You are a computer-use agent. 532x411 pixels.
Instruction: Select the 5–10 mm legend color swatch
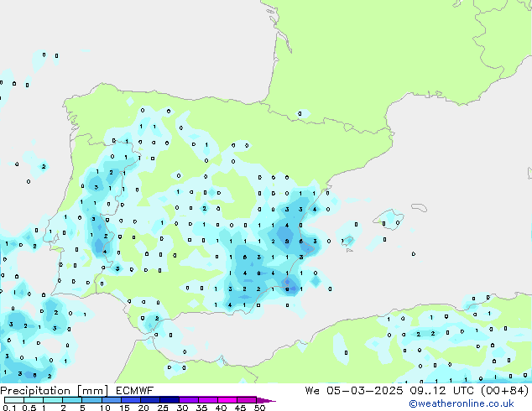[x=91, y=400]
